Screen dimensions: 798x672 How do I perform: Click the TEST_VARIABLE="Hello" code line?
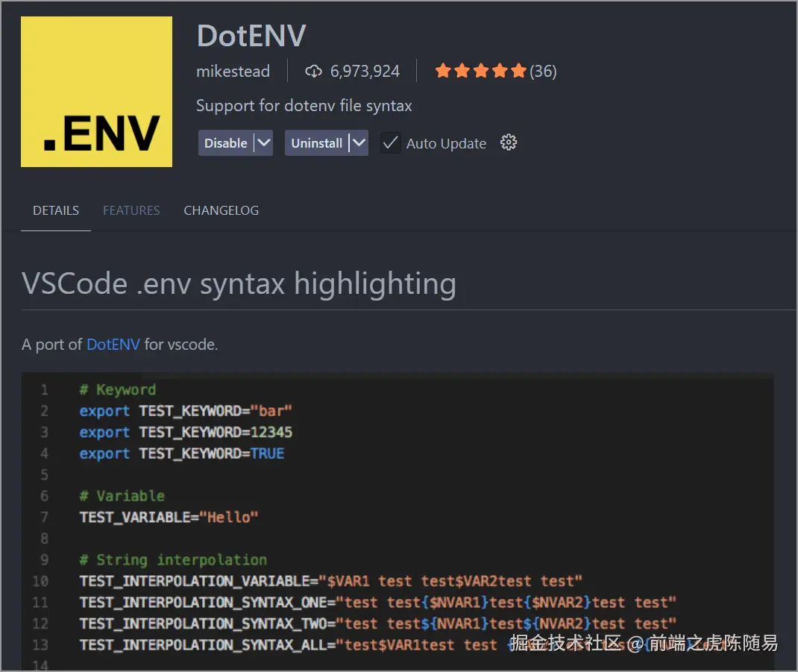pos(169,517)
